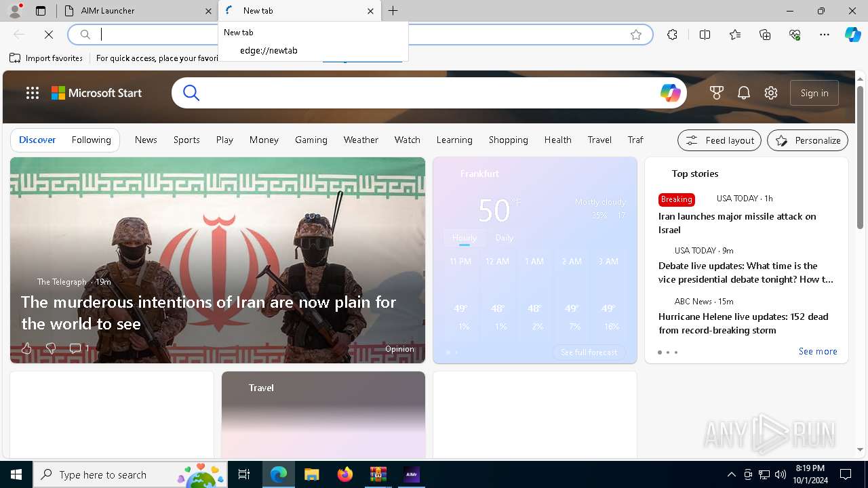868x488 pixels.
Task: Open the Windows Start menu
Action: click(16, 474)
